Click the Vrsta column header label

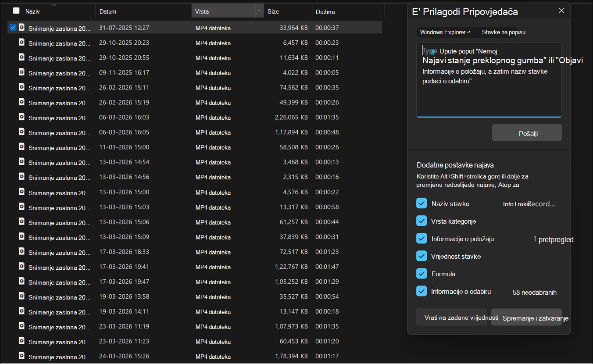point(202,11)
